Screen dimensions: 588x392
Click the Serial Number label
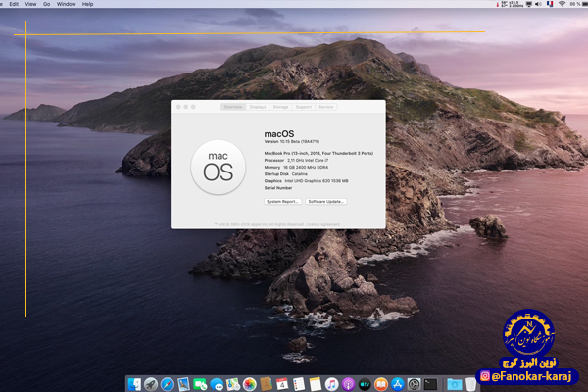coord(278,188)
